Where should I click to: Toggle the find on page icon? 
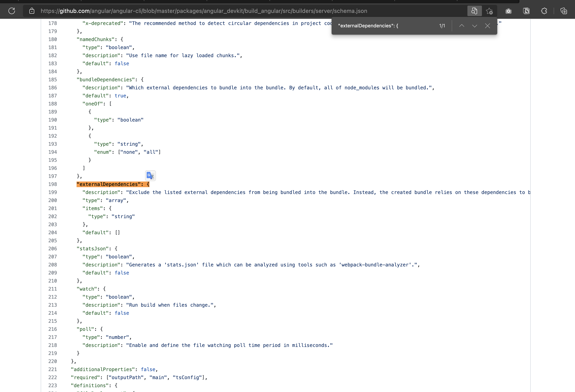(x=474, y=11)
